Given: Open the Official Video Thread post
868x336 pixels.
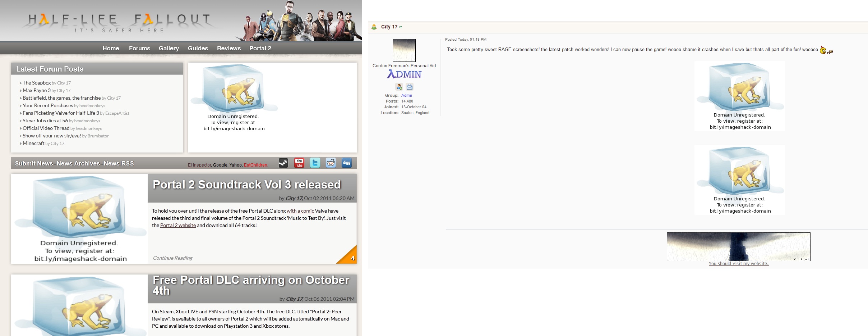Looking at the screenshot, I should [x=46, y=128].
